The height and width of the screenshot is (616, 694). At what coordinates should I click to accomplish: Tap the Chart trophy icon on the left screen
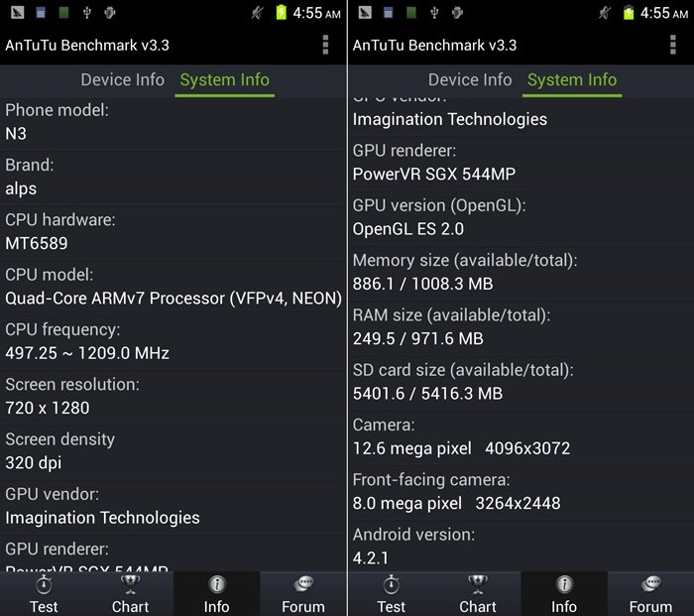[x=130, y=584]
